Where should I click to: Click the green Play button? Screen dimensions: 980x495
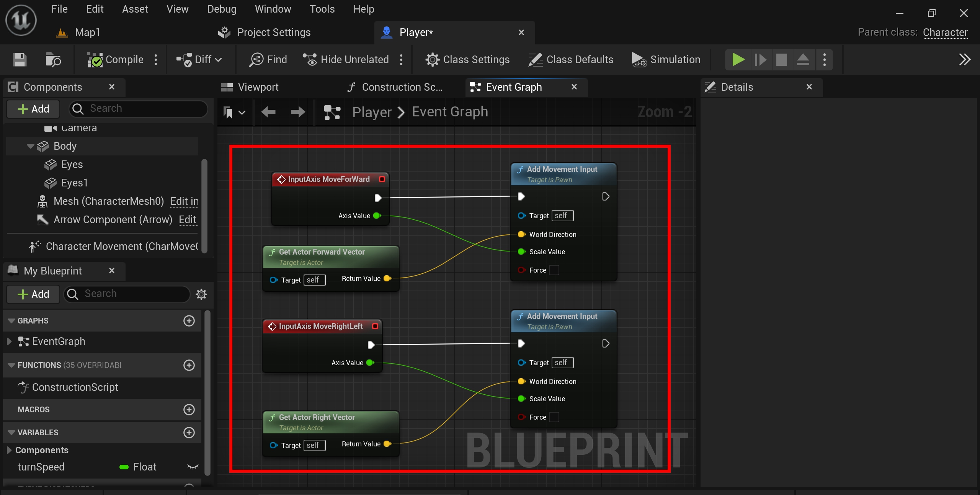click(x=738, y=60)
